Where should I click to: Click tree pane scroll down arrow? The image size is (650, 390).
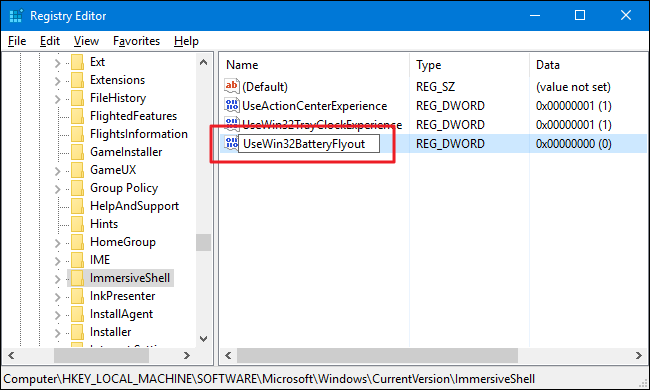203,339
